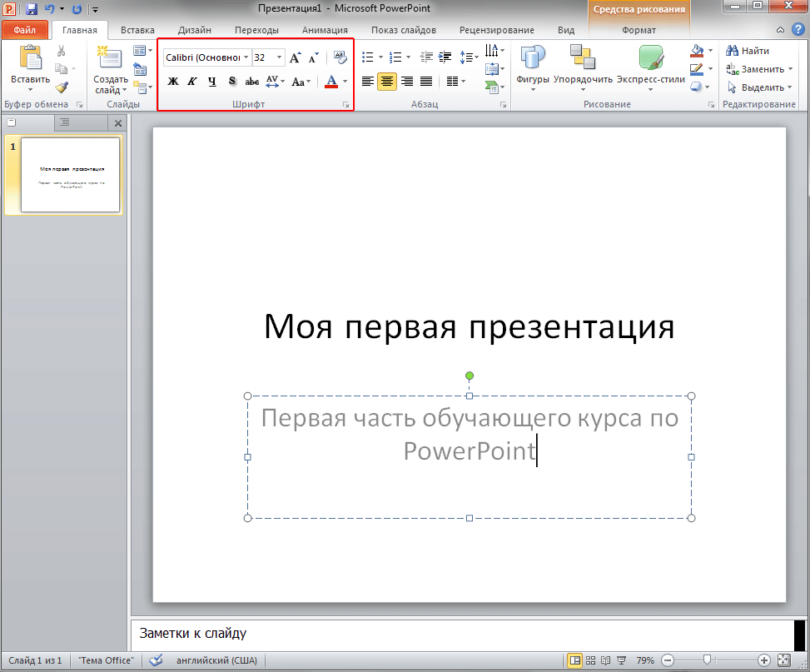Viewport: 810px width, 672px height.
Task: Toggle bold (Ж) formatting
Action: click(x=173, y=81)
